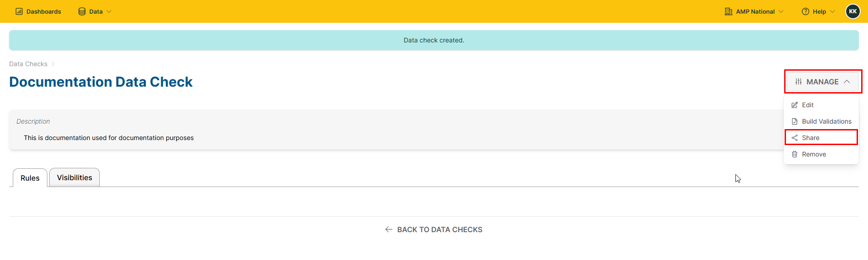
Task: Select Remove from the Manage menu
Action: (x=821, y=154)
